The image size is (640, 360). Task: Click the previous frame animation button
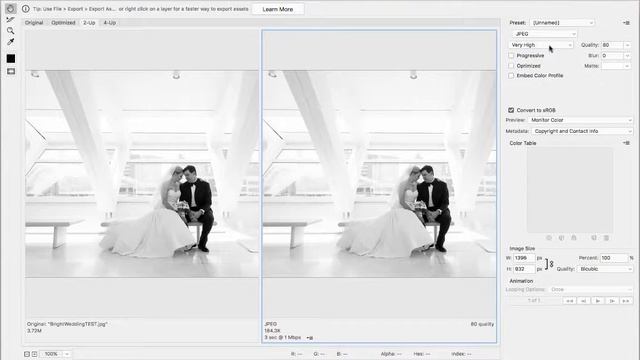pyautogui.click(x=584, y=301)
